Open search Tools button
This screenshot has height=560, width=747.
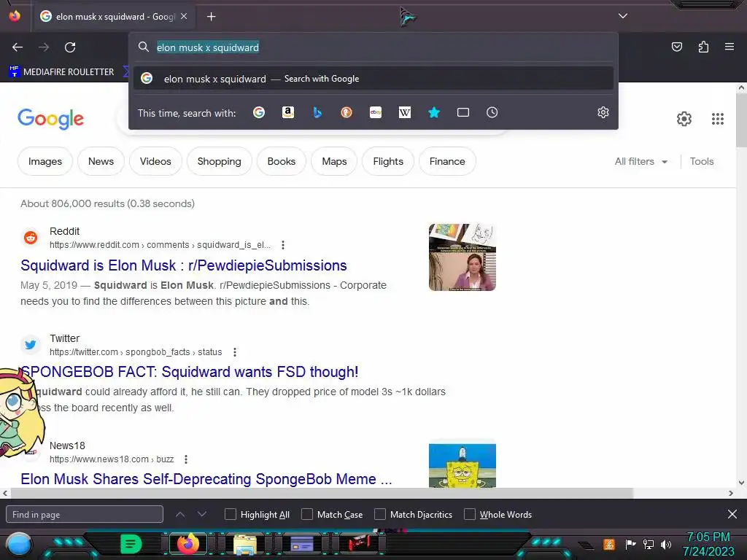point(702,161)
